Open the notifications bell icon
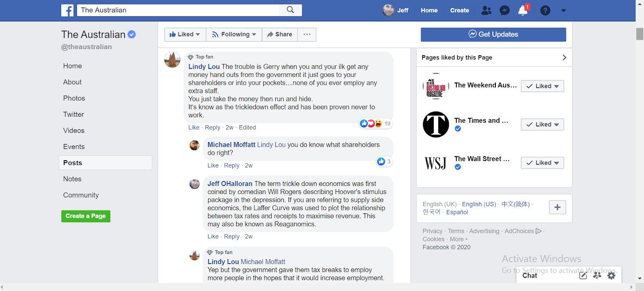This screenshot has width=644, height=291. coord(523,10)
